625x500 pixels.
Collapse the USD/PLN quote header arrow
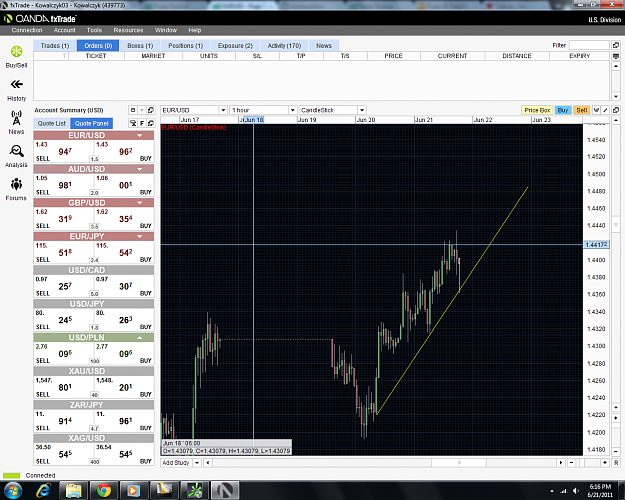140,337
